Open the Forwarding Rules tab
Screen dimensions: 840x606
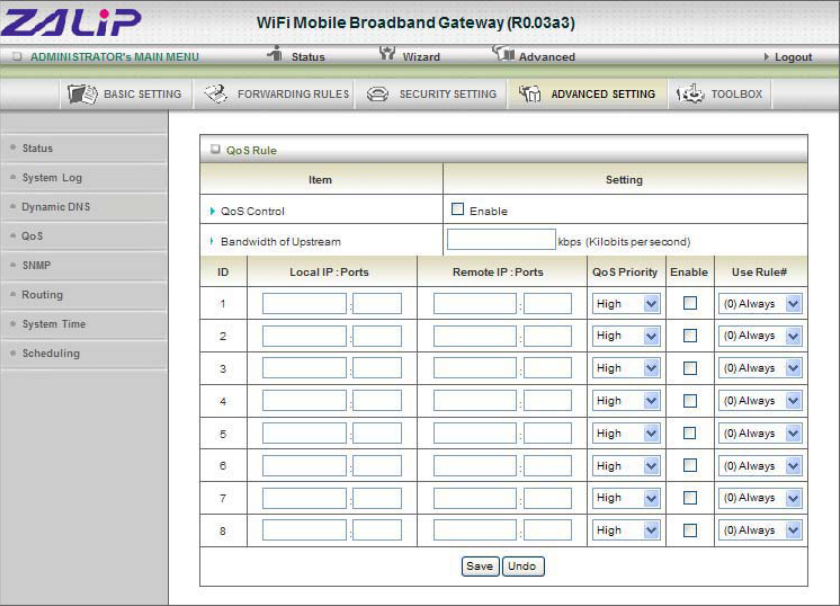(274, 94)
